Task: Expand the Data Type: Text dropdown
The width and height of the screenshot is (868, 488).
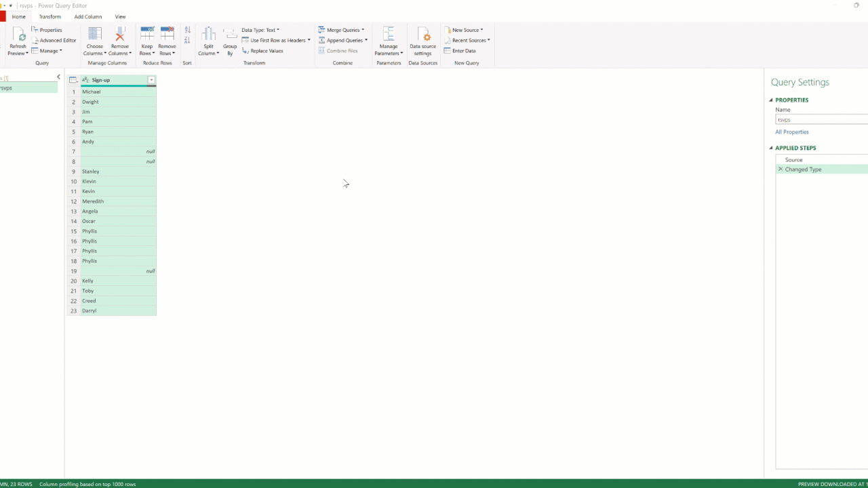Action: tap(260, 30)
